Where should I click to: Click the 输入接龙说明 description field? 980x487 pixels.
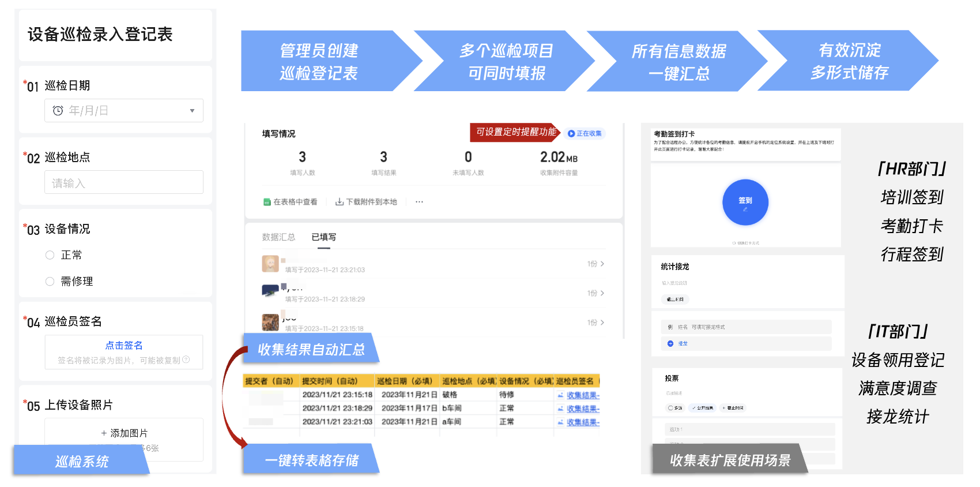point(674,283)
